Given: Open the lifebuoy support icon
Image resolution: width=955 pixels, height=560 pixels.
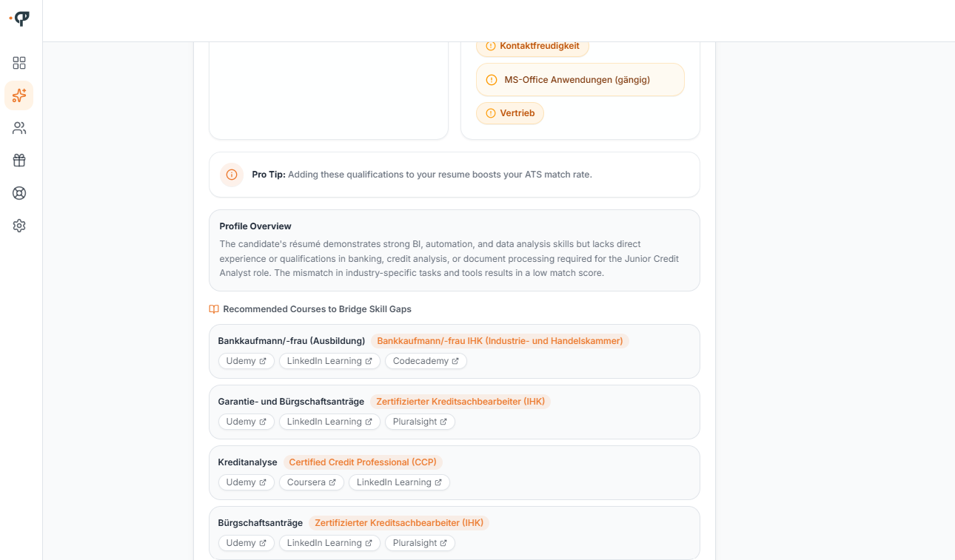Looking at the screenshot, I should (19, 193).
